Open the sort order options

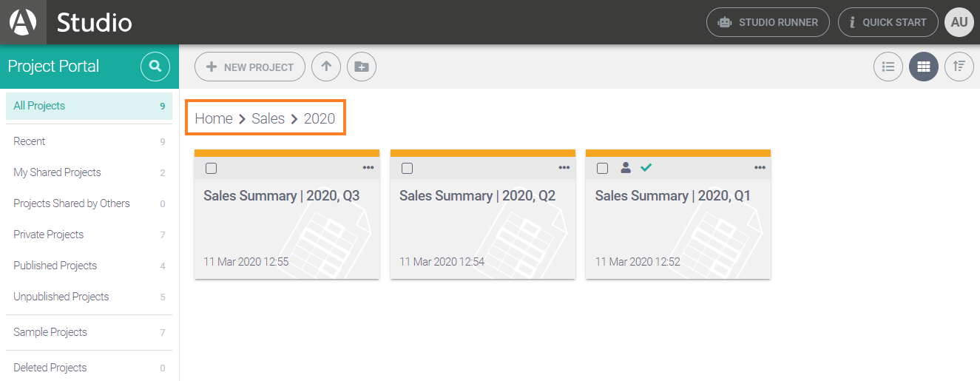(x=959, y=67)
